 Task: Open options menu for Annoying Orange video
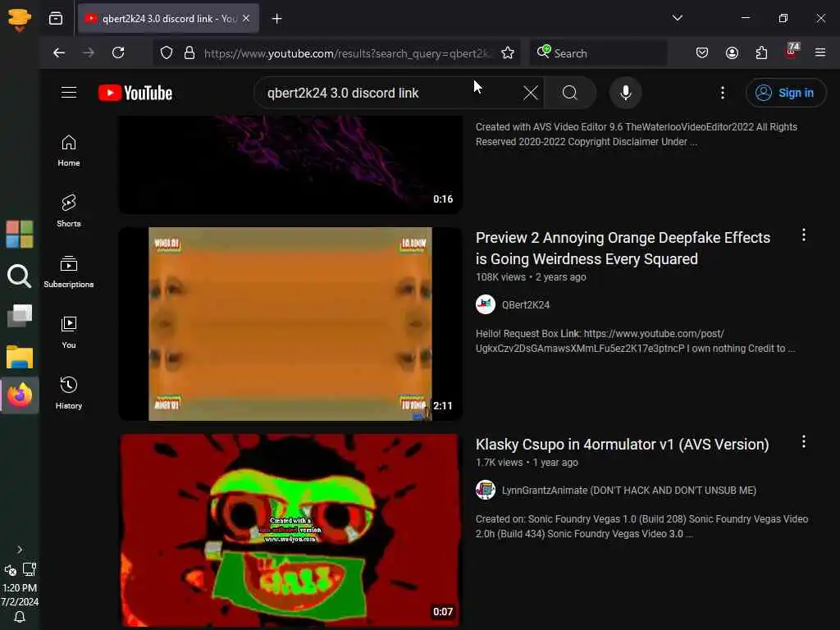[x=804, y=235]
